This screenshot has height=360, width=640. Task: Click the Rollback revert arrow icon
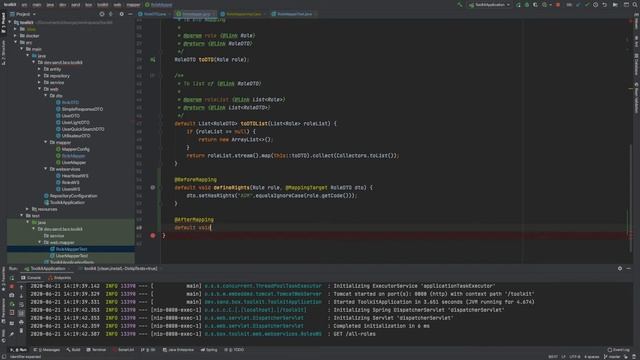605,5
